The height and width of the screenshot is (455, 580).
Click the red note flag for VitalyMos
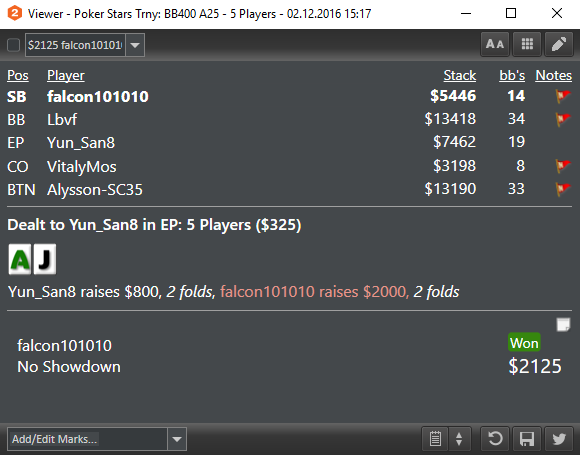point(563,166)
